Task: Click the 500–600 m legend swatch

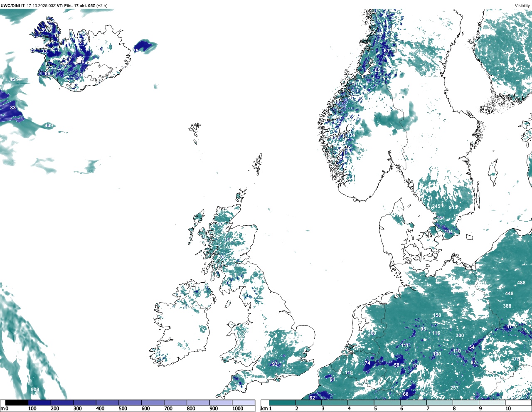Action: point(130,402)
